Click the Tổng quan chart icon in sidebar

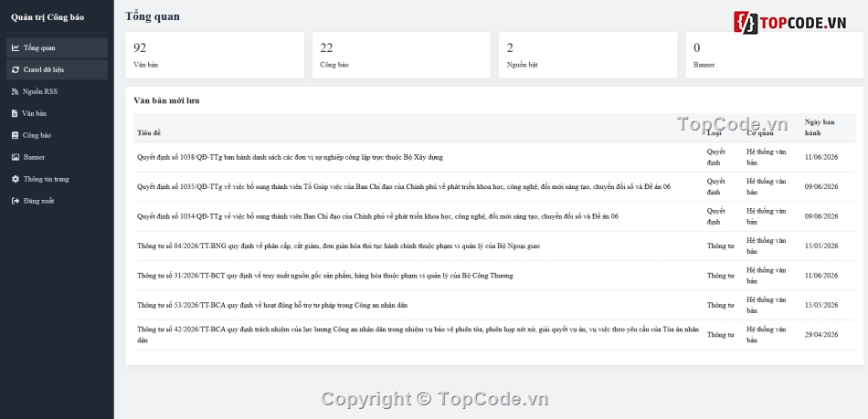tap(16, 47)
